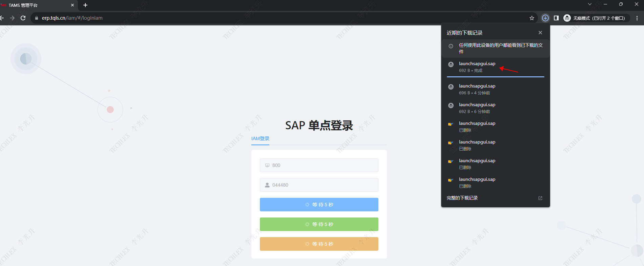
Task: Click the info icon beside the download notice
Action: tap(451, 46)
